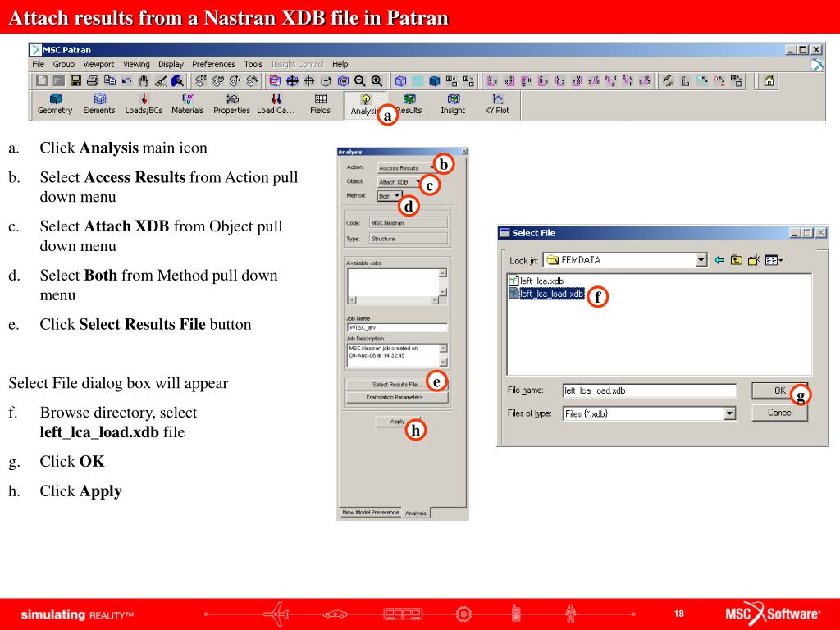The height and width of the screenshot is (630, 840).
Task: Click the Job Description text box
Action: 393,355
